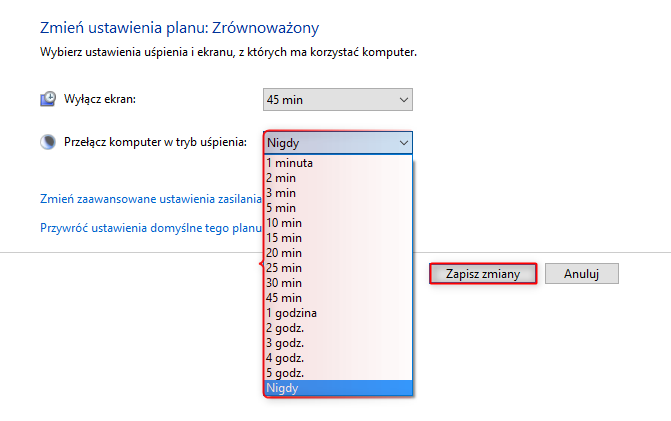
Task: Select 1 minuta from the list
Action: [x=338, y=163]
